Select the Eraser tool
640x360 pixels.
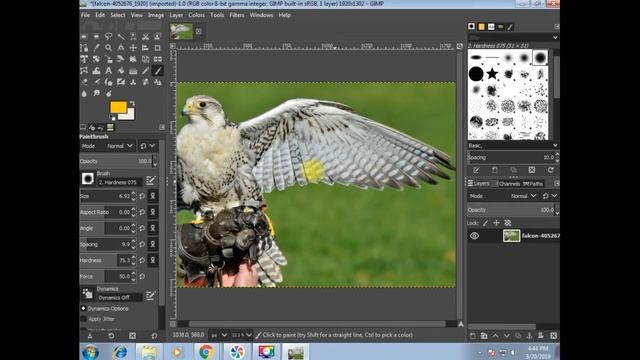coord(84,82)
